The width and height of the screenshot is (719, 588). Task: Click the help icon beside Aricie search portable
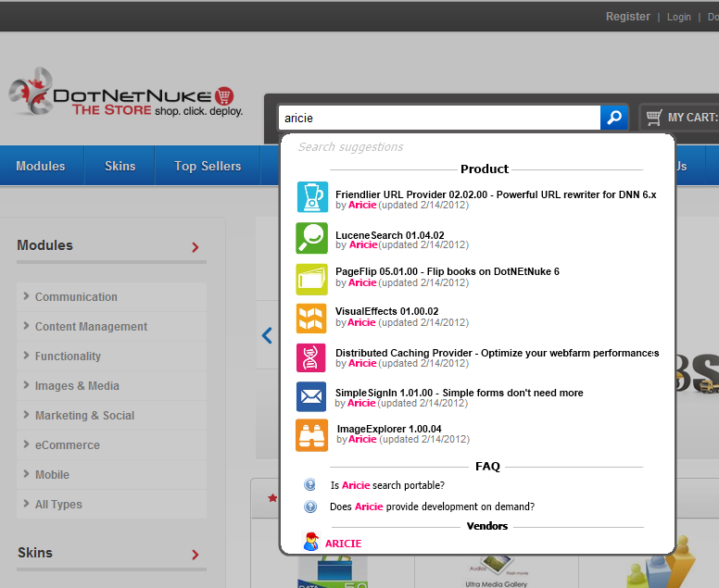310,484
